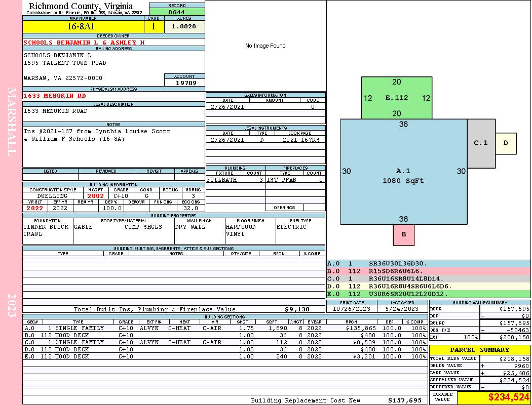The width and height of the screenshot is (532, 405).
Task: Click the gray C.1 sketch section
Action: (x=481, y=143)
